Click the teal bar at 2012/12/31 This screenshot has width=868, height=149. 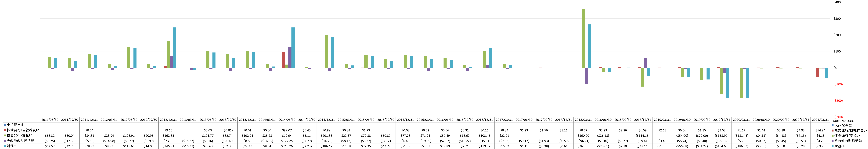tap(175, 48)
